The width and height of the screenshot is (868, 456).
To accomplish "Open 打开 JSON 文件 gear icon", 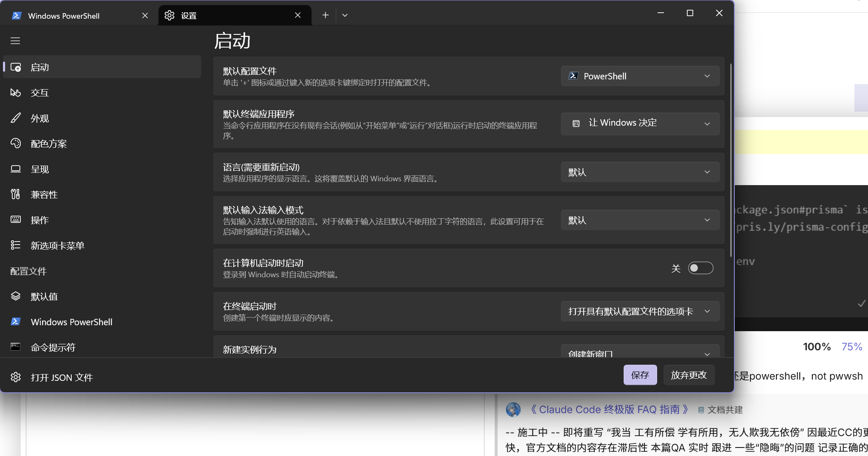I will tap(16, 377).
